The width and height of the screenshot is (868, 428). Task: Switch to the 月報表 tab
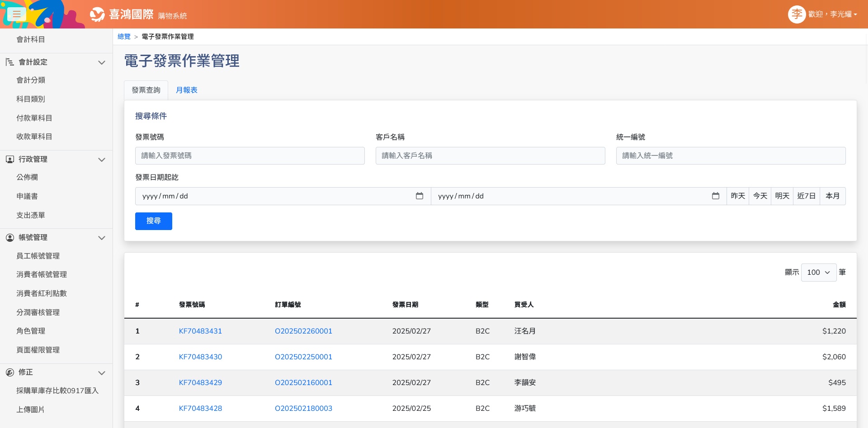(187, 90)
